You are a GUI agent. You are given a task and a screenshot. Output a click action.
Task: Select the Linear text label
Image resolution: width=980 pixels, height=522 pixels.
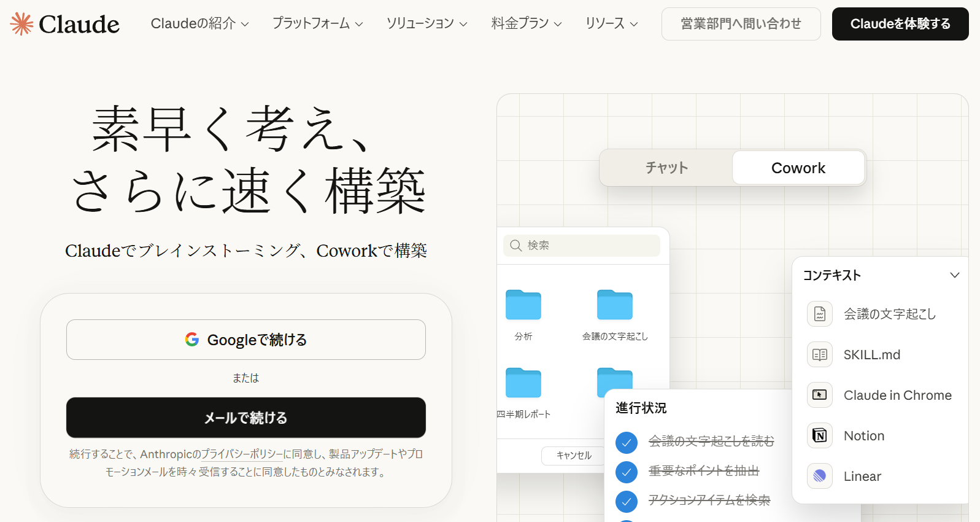pyautogui.click(x=862, y=476)
